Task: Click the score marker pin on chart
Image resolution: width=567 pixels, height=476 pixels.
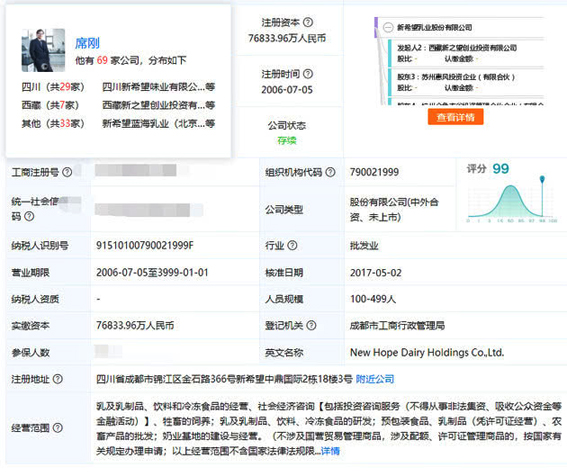Action: [x=542, y=179]
